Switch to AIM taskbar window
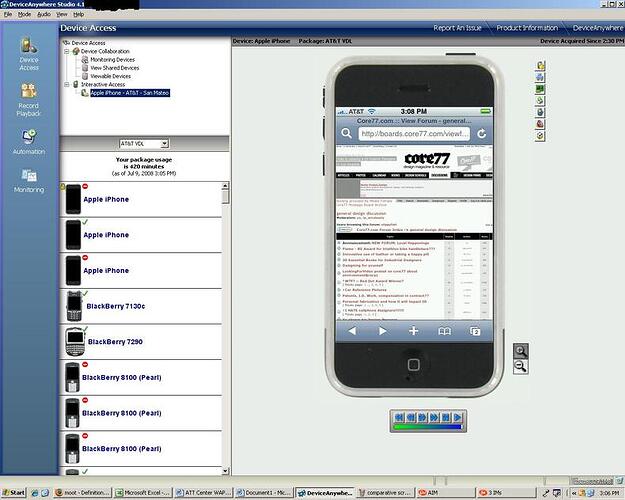 (x=445, y=493)
